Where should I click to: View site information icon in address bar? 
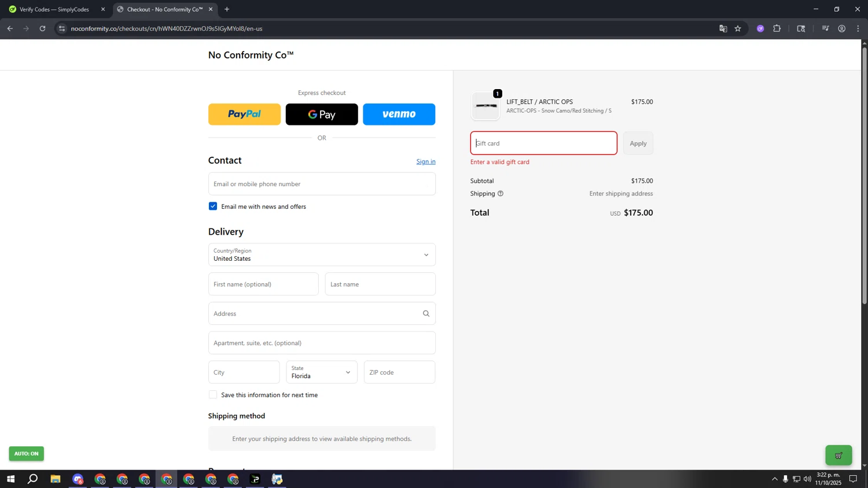(x=62, y=28)
